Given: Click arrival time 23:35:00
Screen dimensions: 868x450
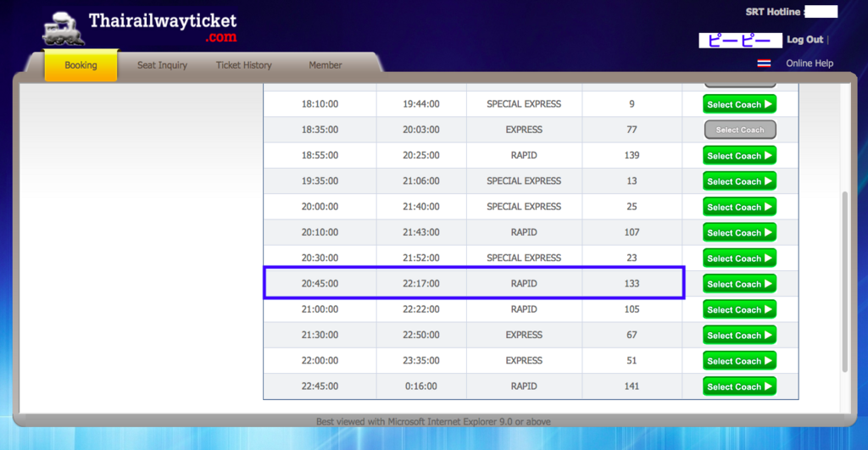Looking at the screenshot, I should [420, 361].
